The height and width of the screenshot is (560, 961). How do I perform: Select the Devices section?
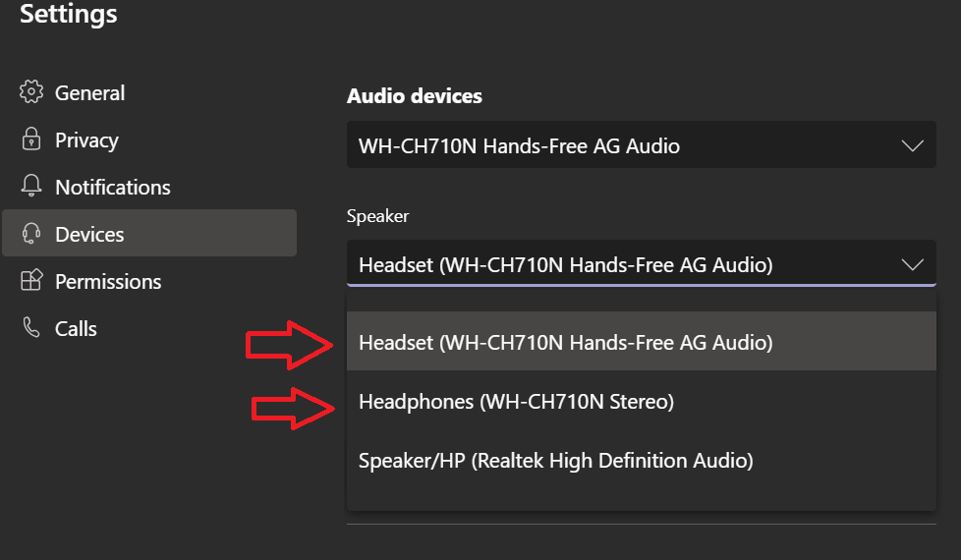149,233
